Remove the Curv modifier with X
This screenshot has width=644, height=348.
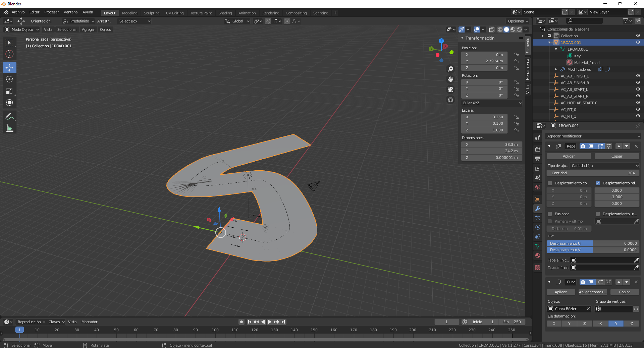(x=636, y=282)
